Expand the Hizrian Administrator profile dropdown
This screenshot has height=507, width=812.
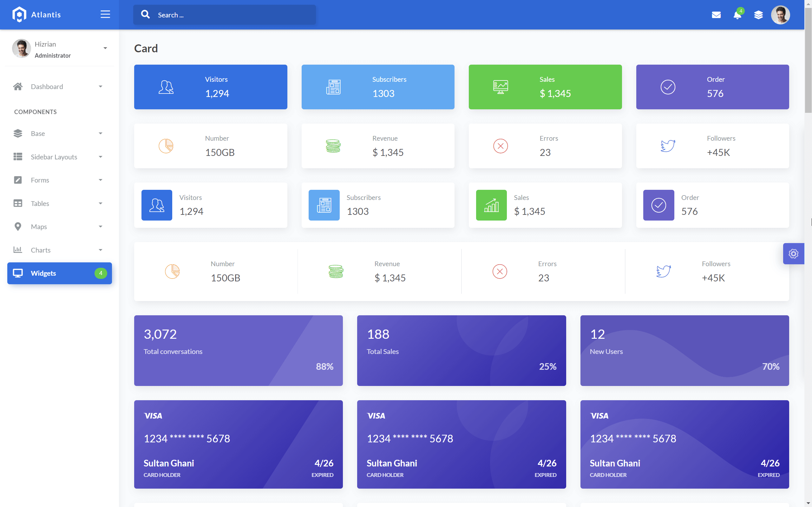click(105, 48)
